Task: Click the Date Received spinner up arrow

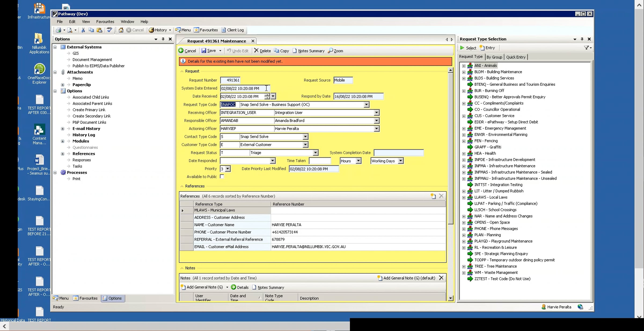Action: 267,95
